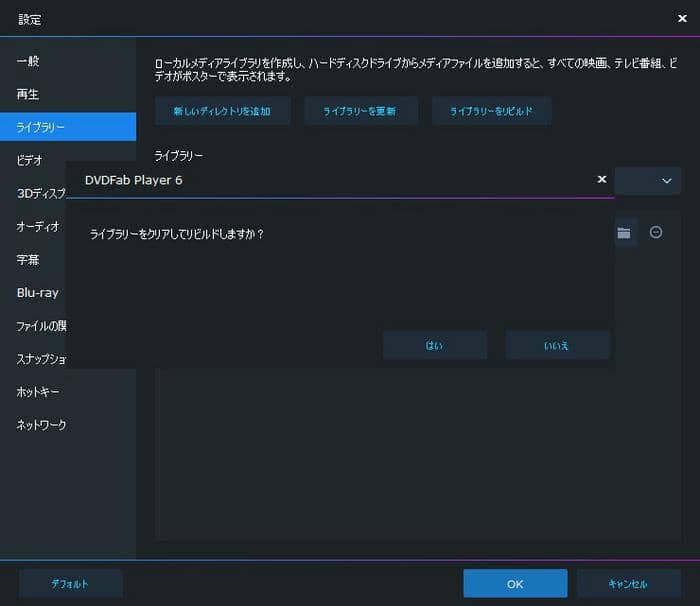The height and width of the screenshot is (606, 700).
Task: Open the オーディオ settings tab
Action: click(38, 226)
